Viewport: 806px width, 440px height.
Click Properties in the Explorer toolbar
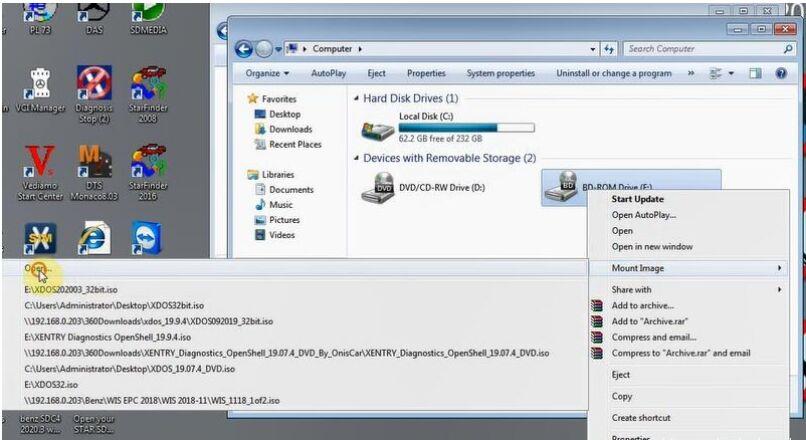click(x=426, y=74)
